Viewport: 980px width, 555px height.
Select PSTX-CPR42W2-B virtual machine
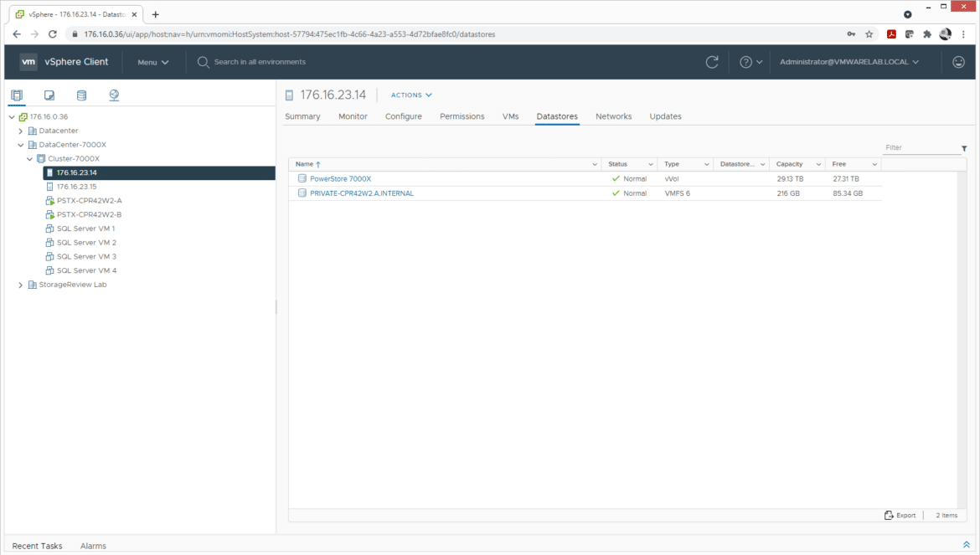click(x=89, y=215)
